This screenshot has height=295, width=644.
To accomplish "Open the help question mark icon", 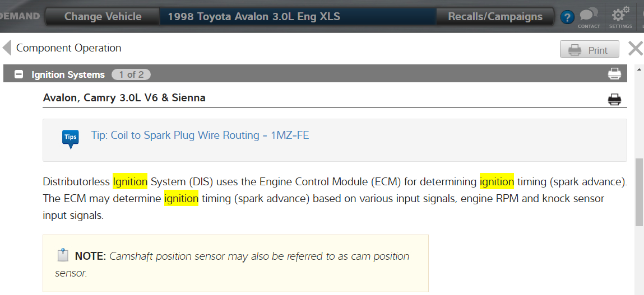I will [567, 17].
